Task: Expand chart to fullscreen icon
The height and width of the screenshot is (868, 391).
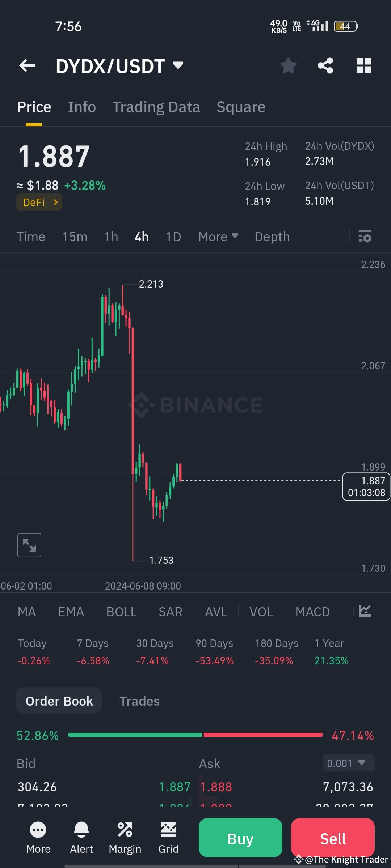Action: (29, 545)
